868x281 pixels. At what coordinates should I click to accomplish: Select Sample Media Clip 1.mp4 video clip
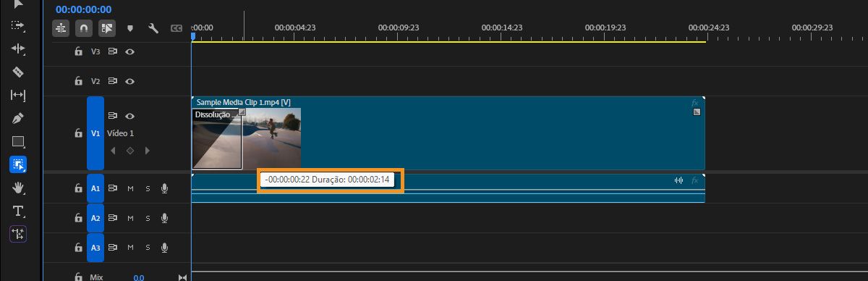448,133
